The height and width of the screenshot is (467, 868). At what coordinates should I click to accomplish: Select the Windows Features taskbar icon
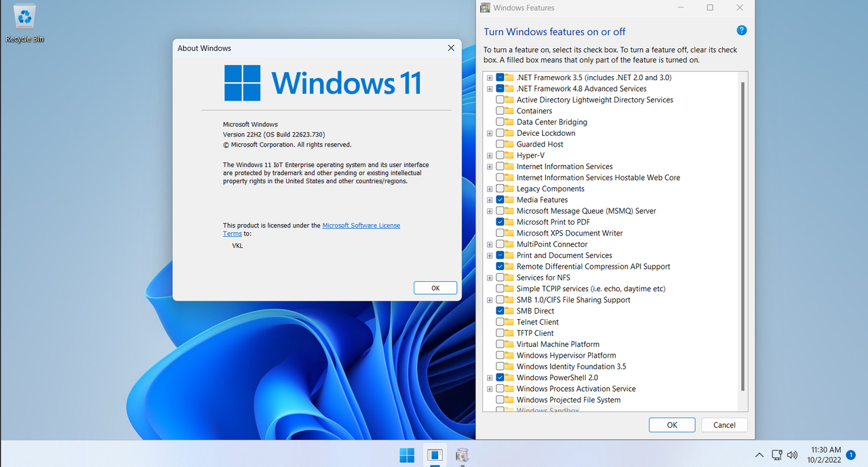(462, 455)
